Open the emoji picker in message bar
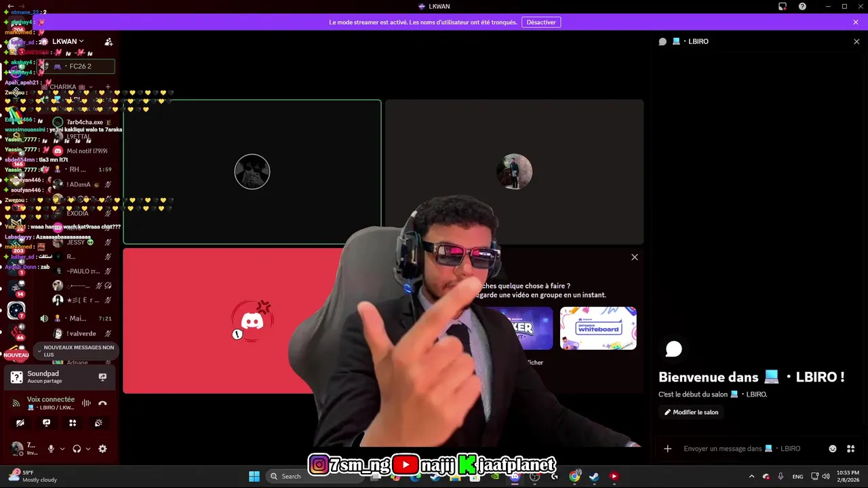 833,449
